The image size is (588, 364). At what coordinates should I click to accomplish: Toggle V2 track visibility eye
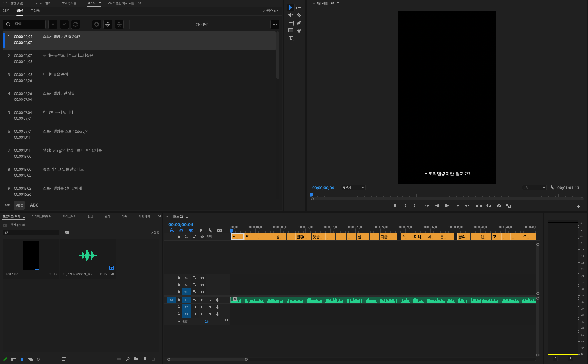point(202,285)
